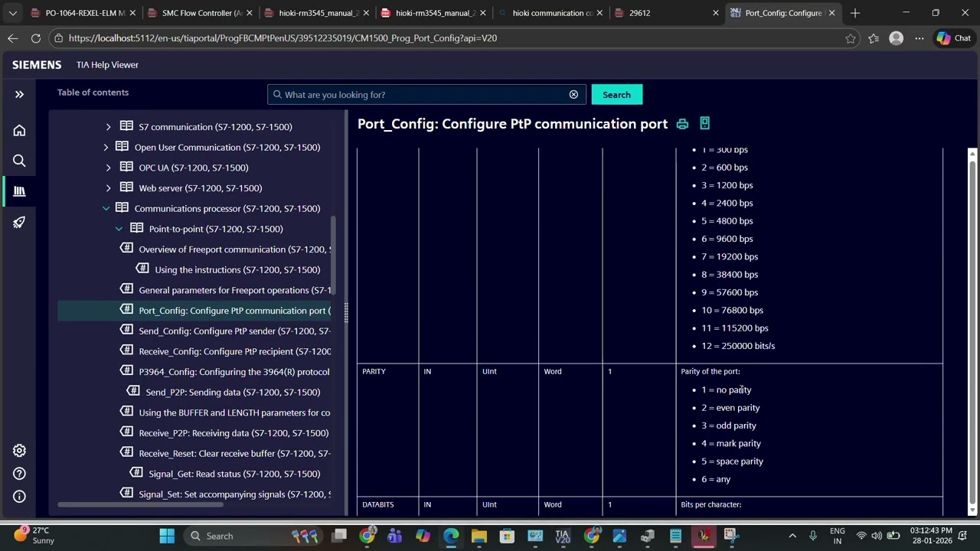Open the browser tab list dropdown
The width and height of the screenshot is (980, 551).
tap(13, 13)
